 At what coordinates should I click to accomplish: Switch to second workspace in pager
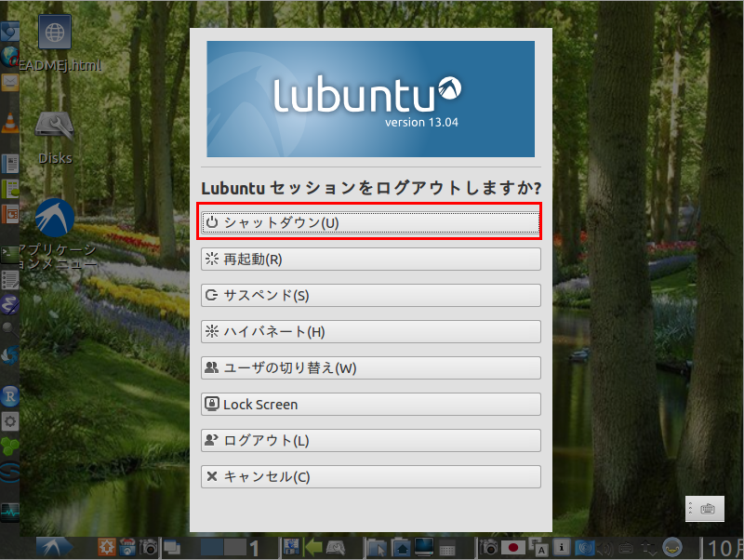(x=235, y=548)
